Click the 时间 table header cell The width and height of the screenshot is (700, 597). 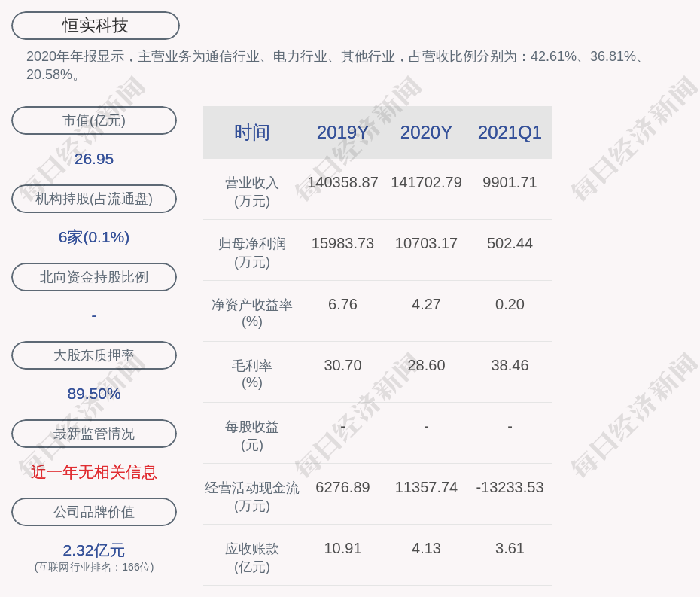pyautogui.click(x=252, y=132)
